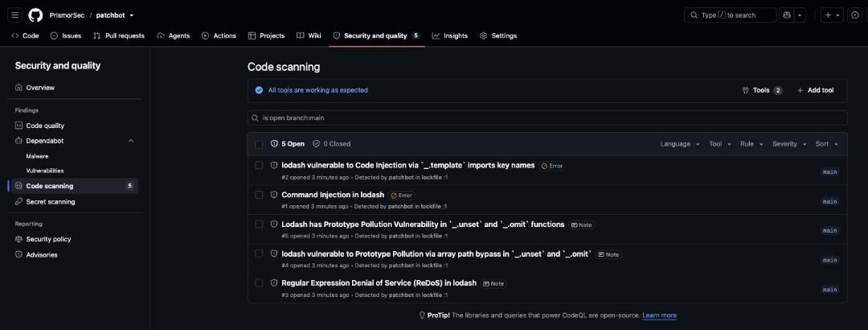Viewport: 868px width, 330px height.
Task: Show the 0 Closed alerts
Action: tap(332, 143)
